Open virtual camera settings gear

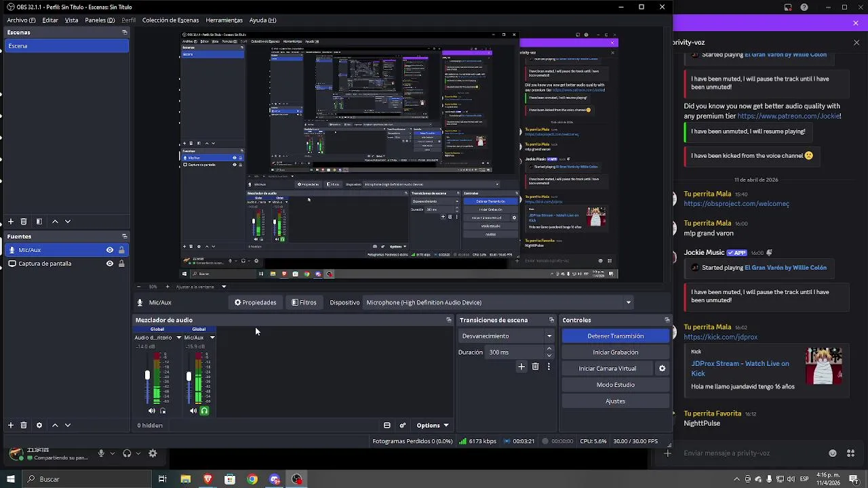click(x=663, y=369)
